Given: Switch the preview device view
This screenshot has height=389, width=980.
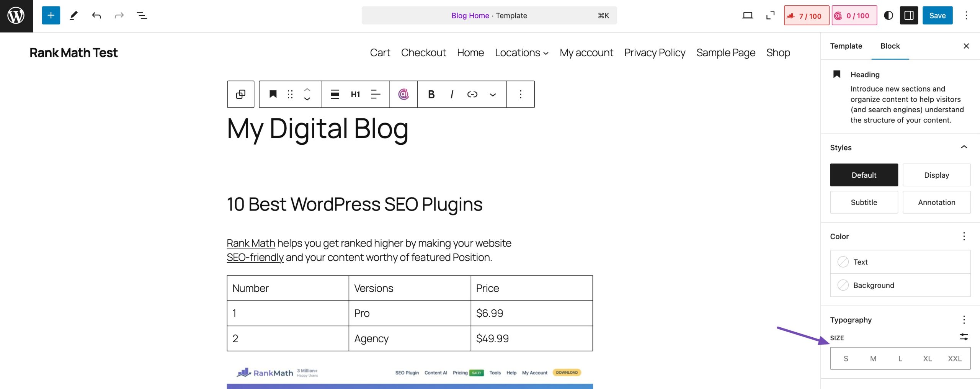Looking at the screenshot, I should tap(748, 16).
